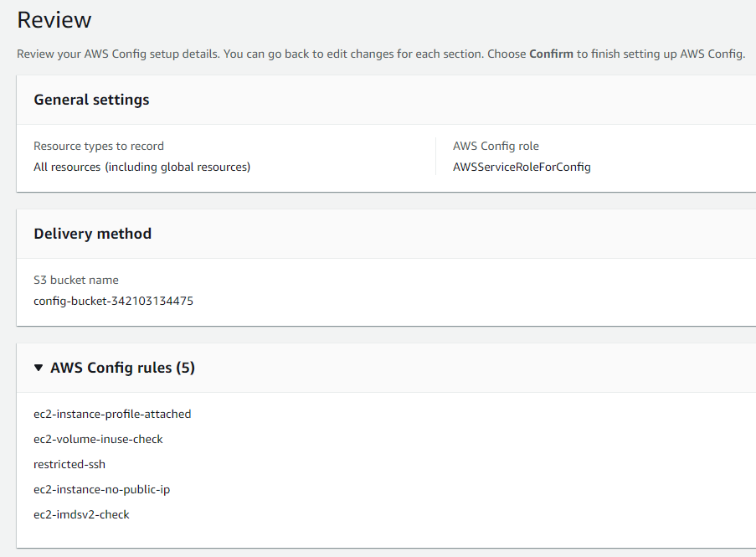Screen dimensions: 756x557
Task: Select the ec2-instance-no-public-ip rule
Action: pyautogui.click(x=101, y=489)
